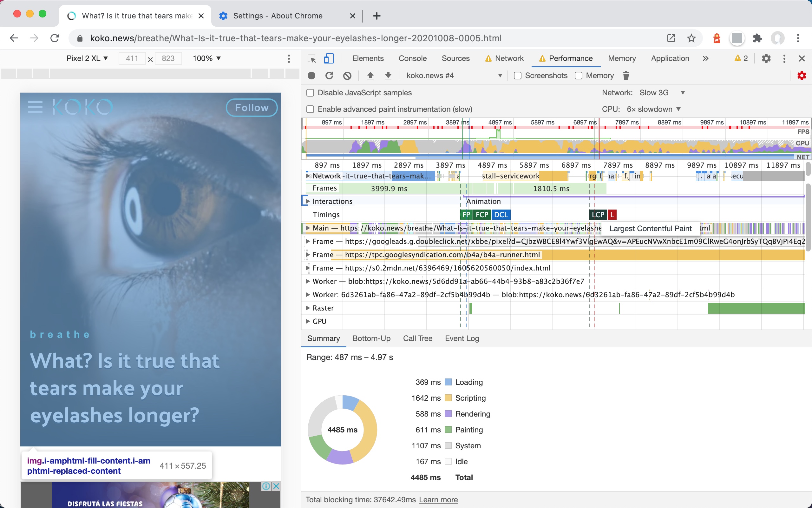Click the address bar URL
The image size is (812, 508).
[x=296, y=38]
